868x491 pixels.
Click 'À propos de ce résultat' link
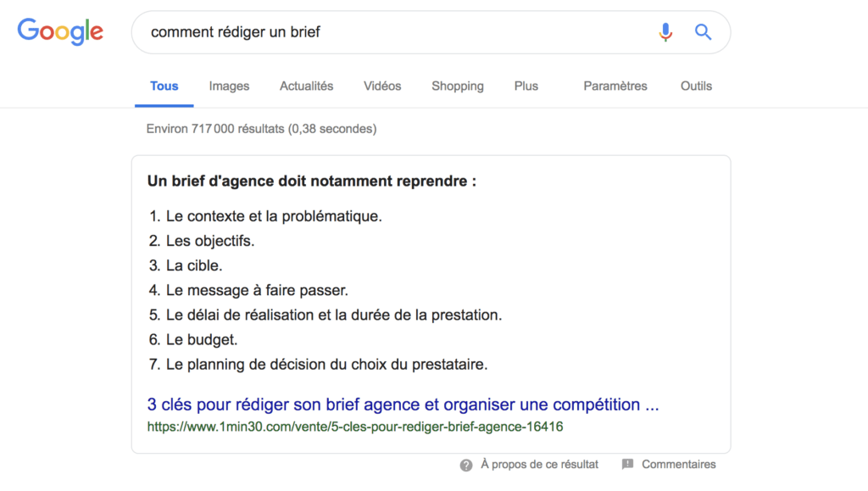[x=539, y=465]
